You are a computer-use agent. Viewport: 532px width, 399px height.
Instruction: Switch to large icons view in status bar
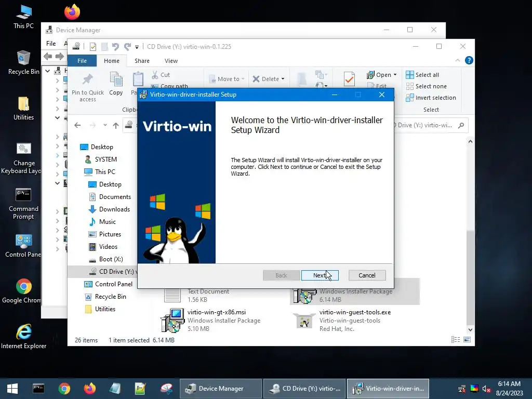[x=467, y=340]
